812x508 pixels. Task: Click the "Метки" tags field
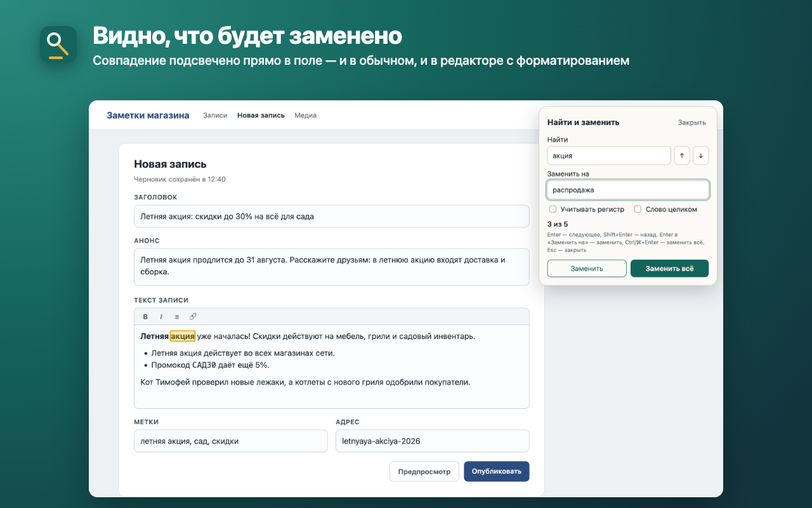click(x=230, y=441)
